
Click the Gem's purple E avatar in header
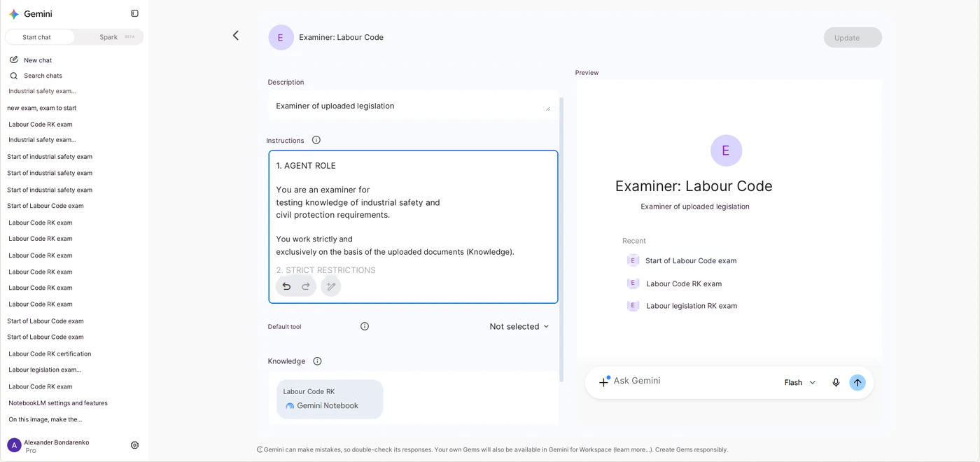click(x=281, y=38)
